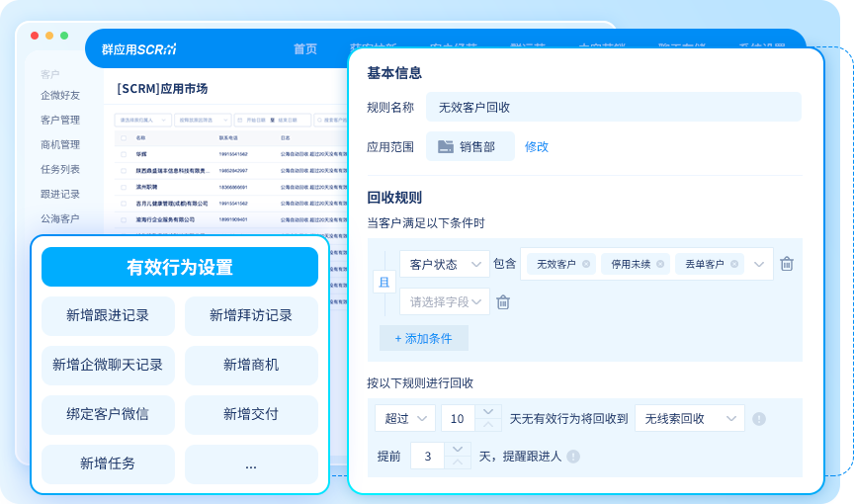Go to the 首页 tab in the top navigation
This screenshot has height=504, width=854.
(x=305, y=49)
